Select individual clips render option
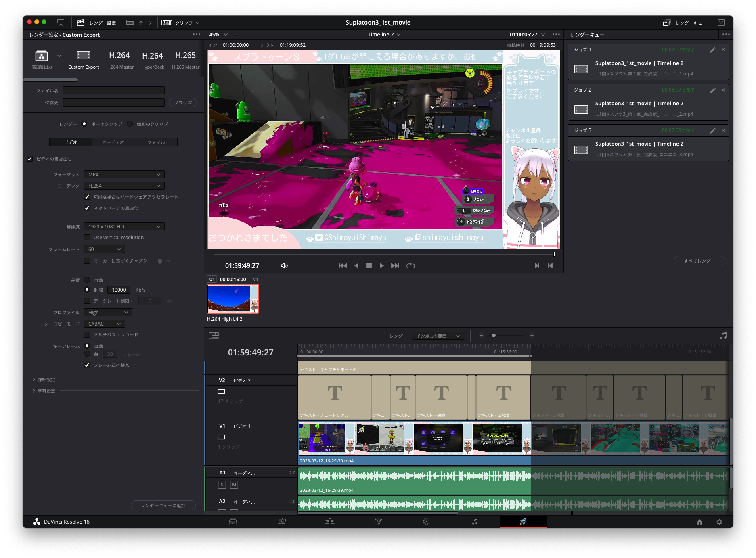 pos(130,124)
